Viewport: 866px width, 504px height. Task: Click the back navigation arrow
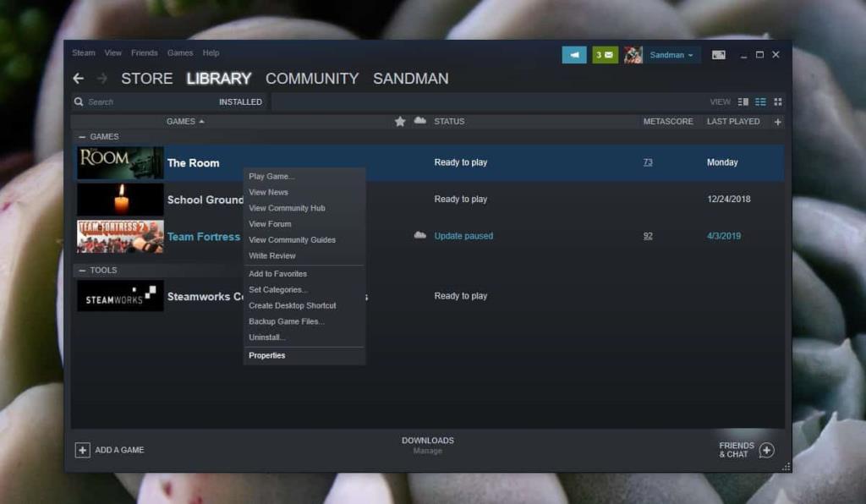(x=78, y=78)
